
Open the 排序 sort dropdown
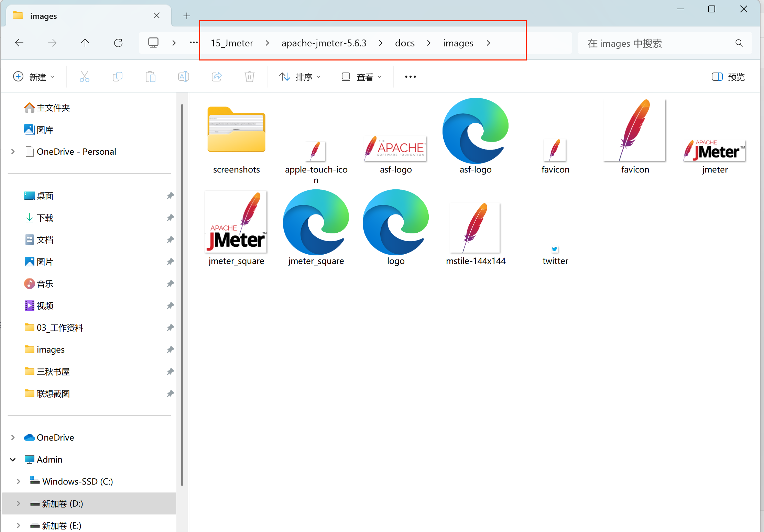pyautogui.click(x=300, y=77)
